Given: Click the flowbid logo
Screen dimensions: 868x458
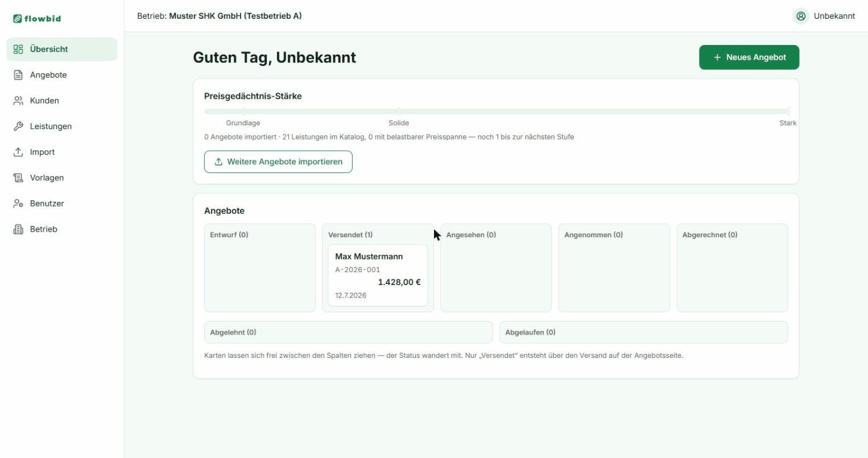Looking at the screenshot, I should coord(37,19).
